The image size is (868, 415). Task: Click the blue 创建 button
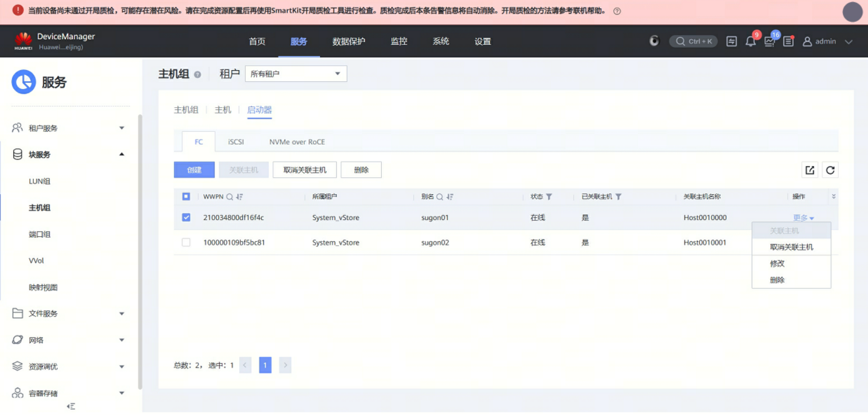(x=194, y=170)
